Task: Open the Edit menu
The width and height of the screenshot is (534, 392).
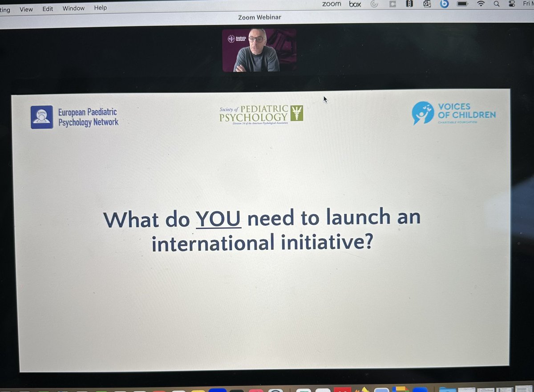Action: pos(48,8)
